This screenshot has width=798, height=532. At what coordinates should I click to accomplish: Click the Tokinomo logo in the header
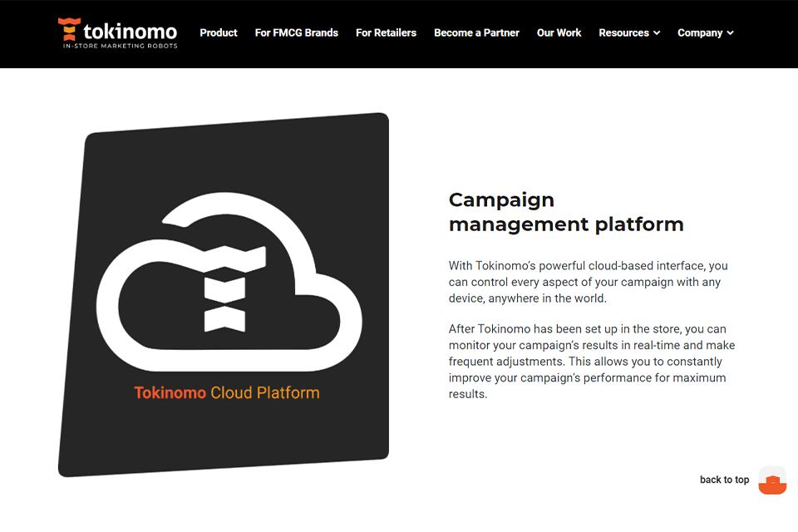[117, 33]
